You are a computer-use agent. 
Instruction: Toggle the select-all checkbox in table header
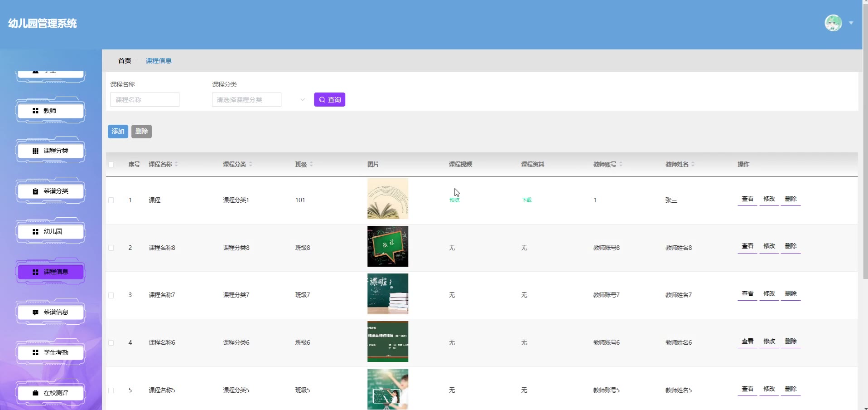point(111,164)
